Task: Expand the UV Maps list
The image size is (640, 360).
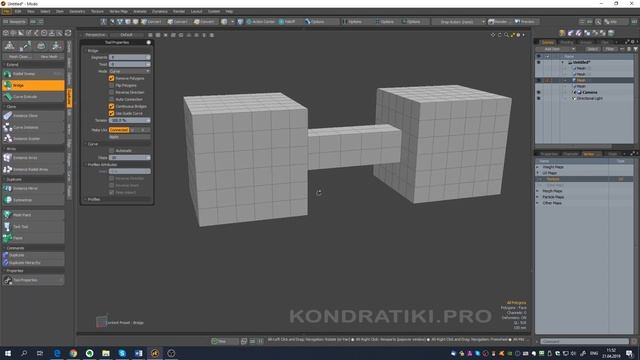Action: click(x=538, y=173)
